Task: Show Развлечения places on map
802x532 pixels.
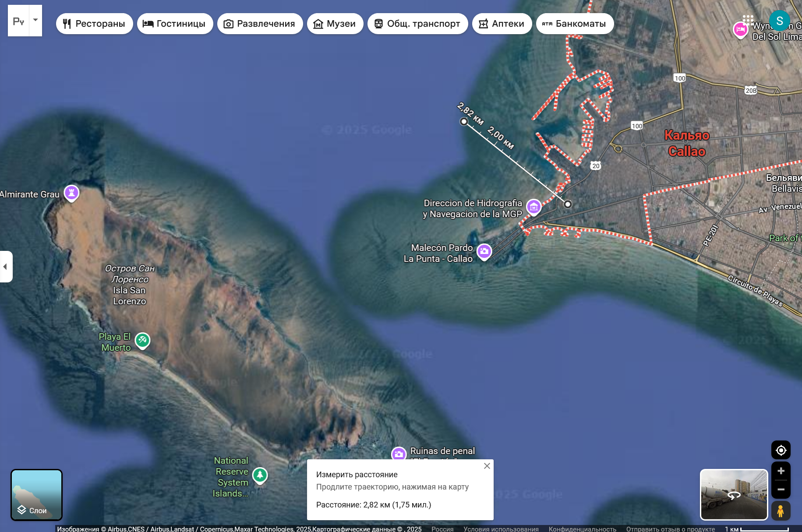Action: pos(260,24)
